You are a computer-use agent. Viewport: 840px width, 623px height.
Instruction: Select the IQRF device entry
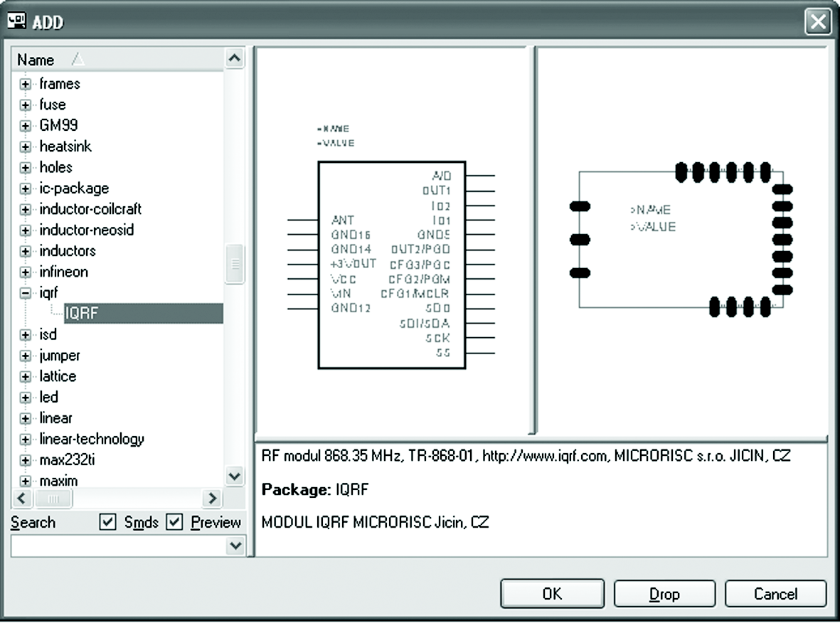(x=144, y=314)
